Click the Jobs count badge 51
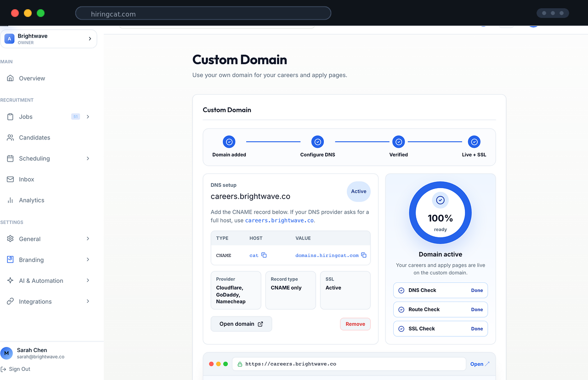Viewport: 588px width, 380px height. 75,117
